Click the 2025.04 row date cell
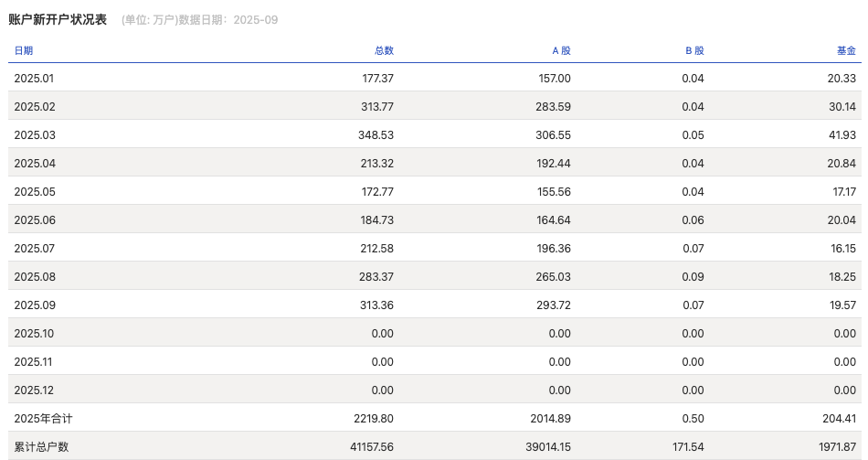Screen dimensions: 868x460 [35, 164]
